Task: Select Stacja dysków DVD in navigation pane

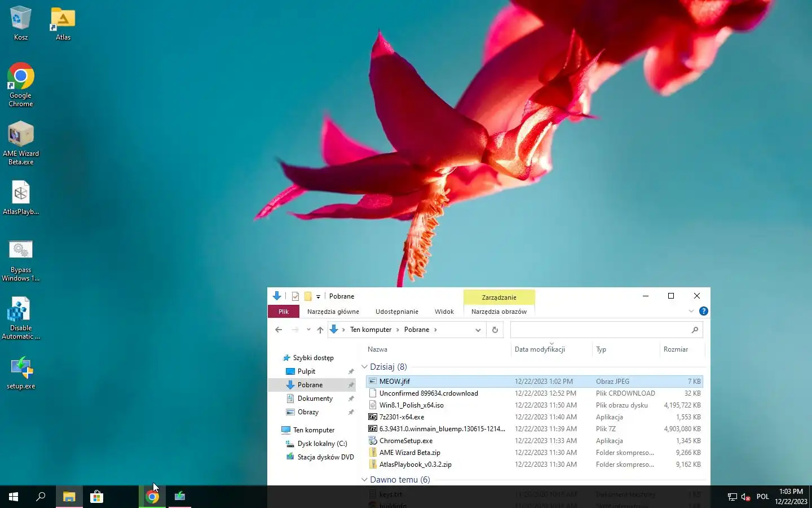Action: tap(325, 457)
